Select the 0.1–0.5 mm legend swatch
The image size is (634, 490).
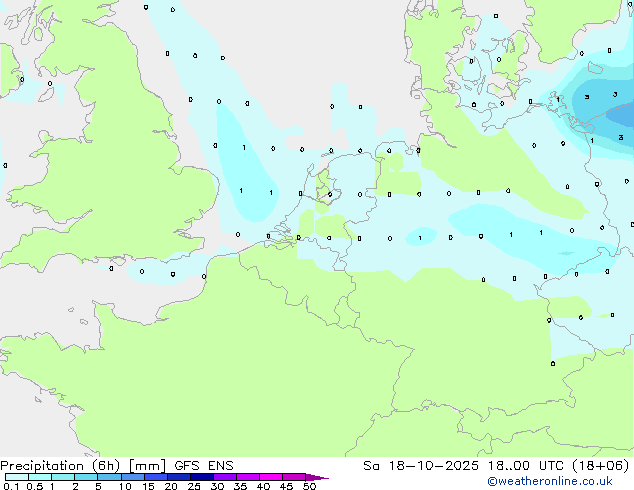(x=17, y=477)
